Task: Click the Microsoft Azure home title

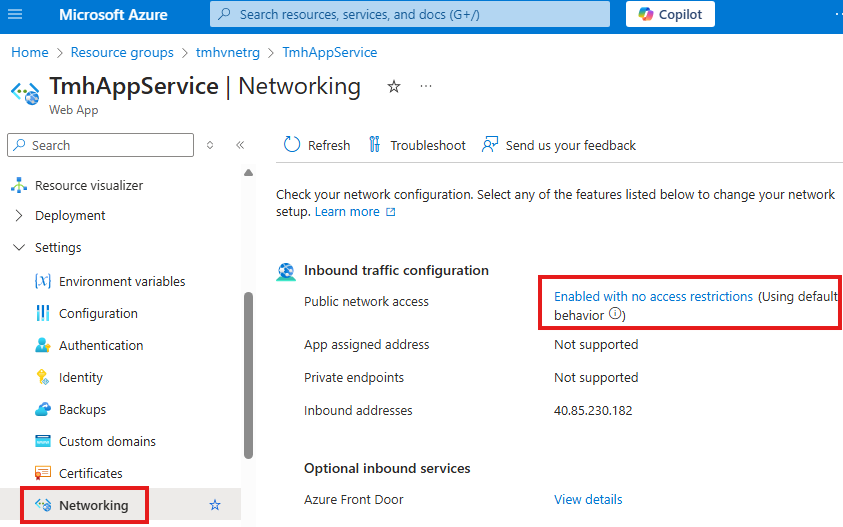Action: [x=113, y=15]
